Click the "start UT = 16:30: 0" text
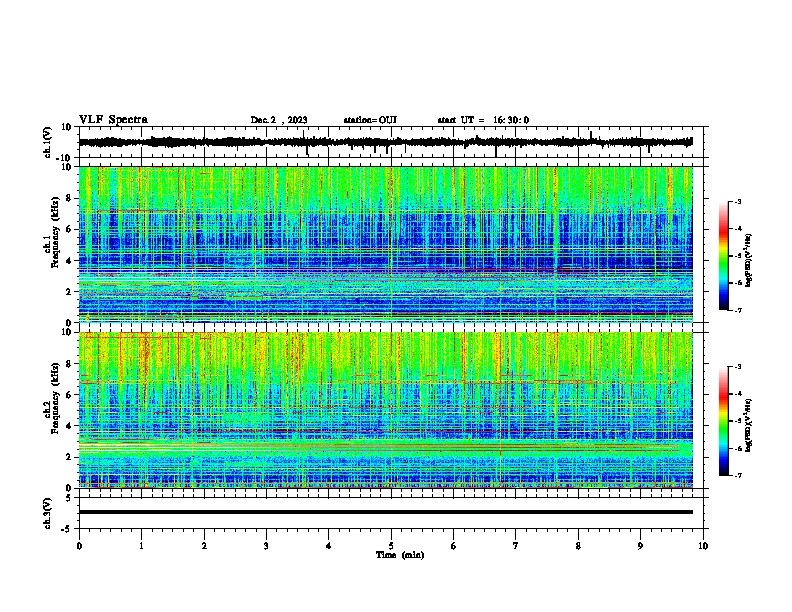Image resolution: width=792 pixels, height=612 pixels. point(483,120)
